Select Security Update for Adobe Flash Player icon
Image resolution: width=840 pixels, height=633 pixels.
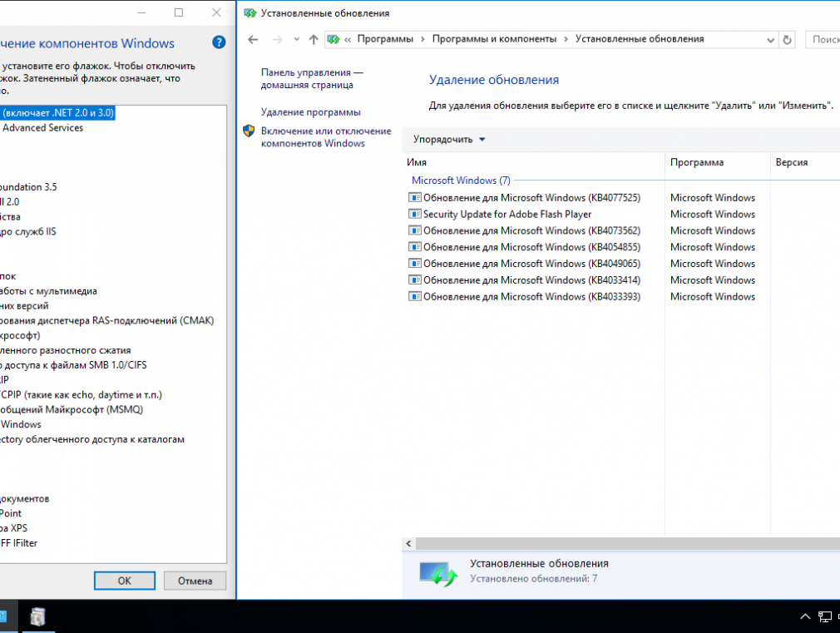pos(415,215)
